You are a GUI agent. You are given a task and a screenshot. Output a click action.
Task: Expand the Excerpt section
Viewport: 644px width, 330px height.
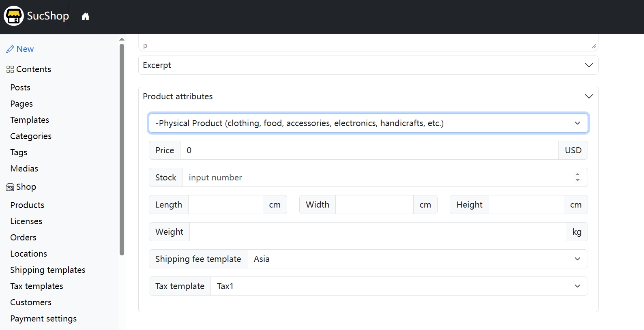tap(588, 65)
